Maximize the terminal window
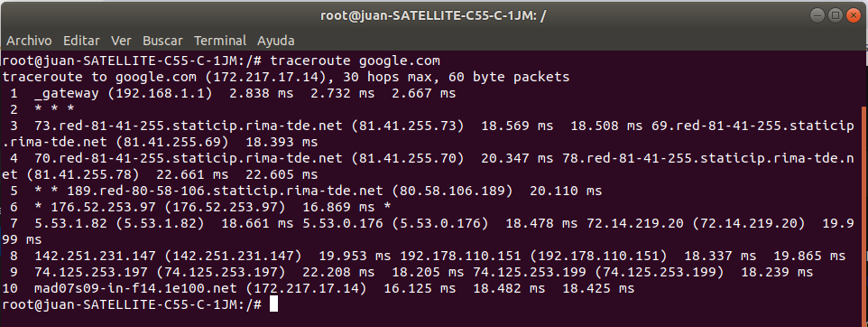The height and width of the screenshot is (327, 868). [x=836, y=15]
